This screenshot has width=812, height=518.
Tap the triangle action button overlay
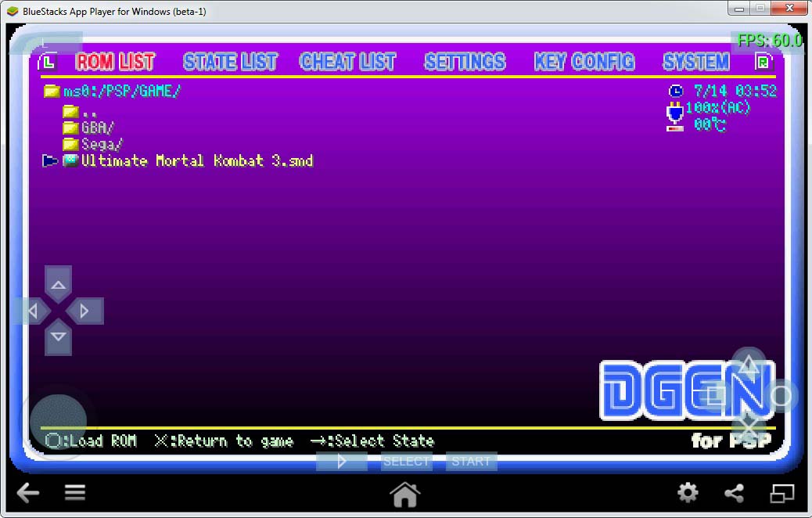[x=749, y=365]
